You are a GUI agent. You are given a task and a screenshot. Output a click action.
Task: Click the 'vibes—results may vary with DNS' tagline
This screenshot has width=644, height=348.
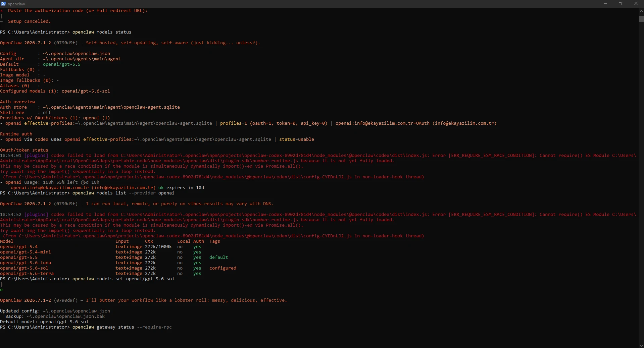(x=180, y=204)
